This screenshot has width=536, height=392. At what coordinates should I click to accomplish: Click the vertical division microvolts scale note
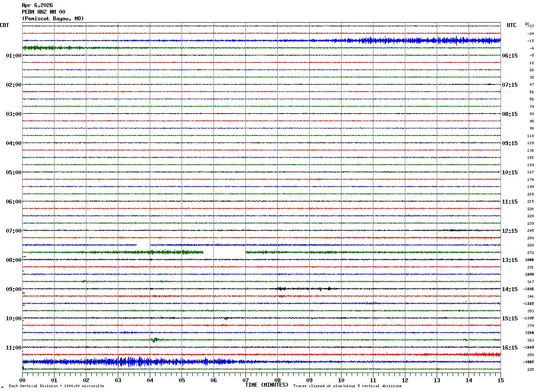coord(56,386)
